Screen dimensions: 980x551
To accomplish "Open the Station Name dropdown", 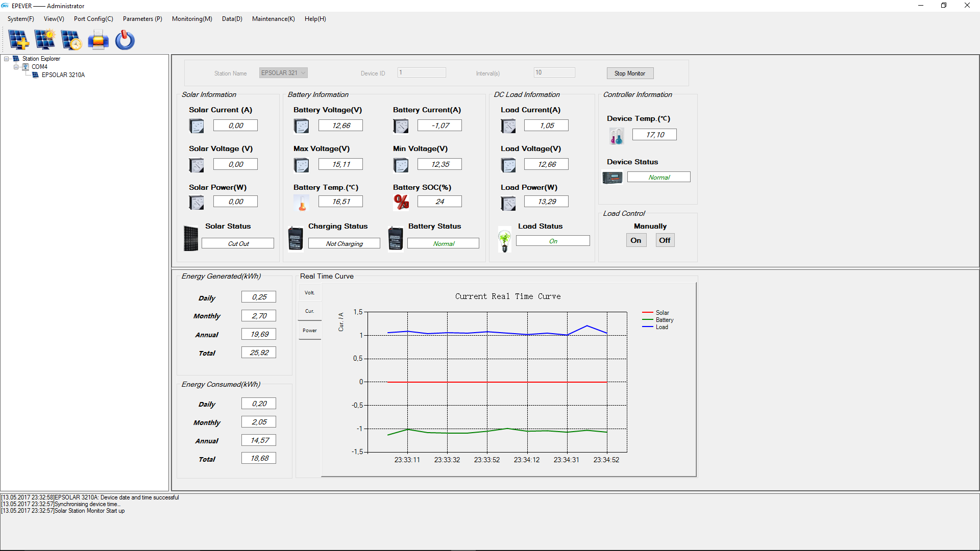I will point(303,73).
